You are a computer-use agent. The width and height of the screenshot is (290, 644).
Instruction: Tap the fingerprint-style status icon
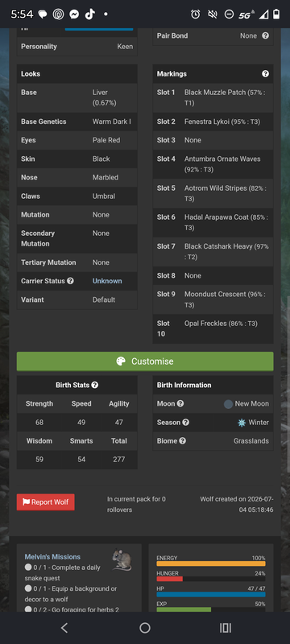click(58, 14)
